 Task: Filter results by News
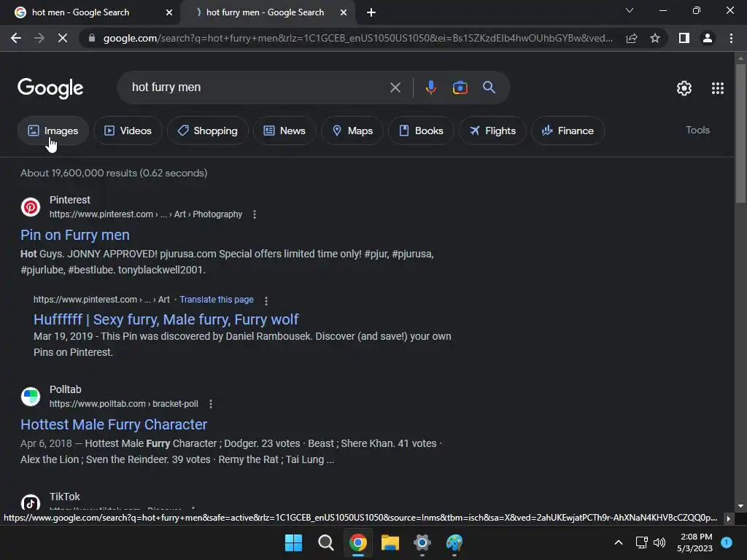click(285, 131)
